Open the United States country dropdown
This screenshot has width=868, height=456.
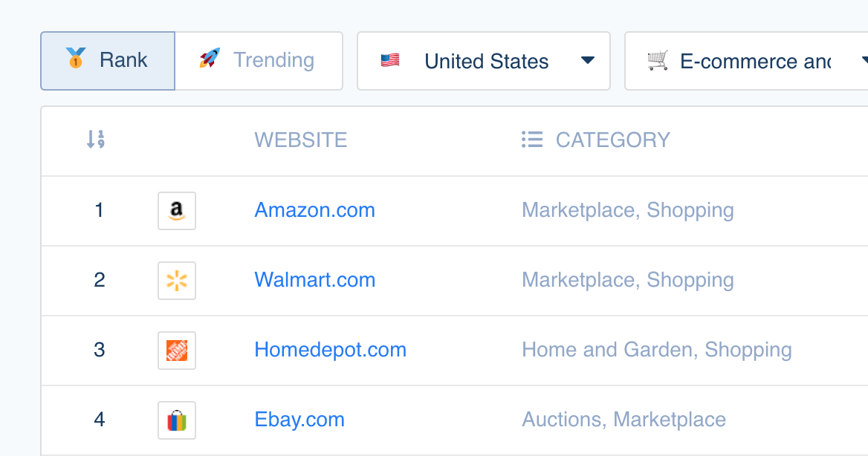point(483,60)
